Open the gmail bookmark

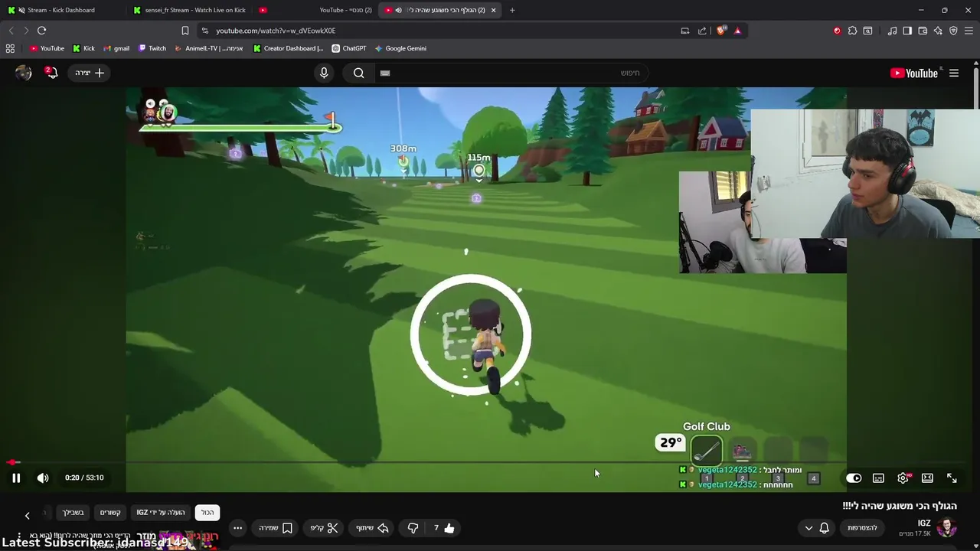pyautogui.click(x=116, y=48)
